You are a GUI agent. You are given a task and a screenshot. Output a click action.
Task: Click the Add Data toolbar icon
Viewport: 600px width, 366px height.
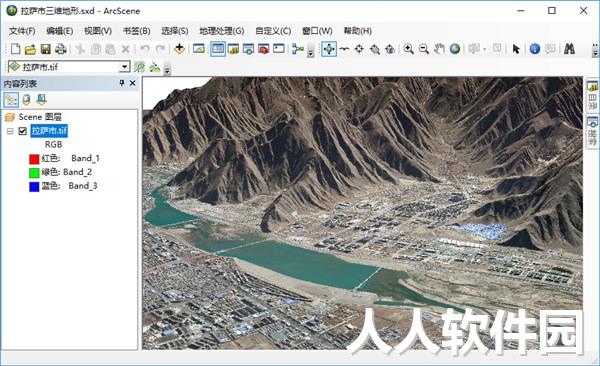pyautogui.click(x=179, y=49)
